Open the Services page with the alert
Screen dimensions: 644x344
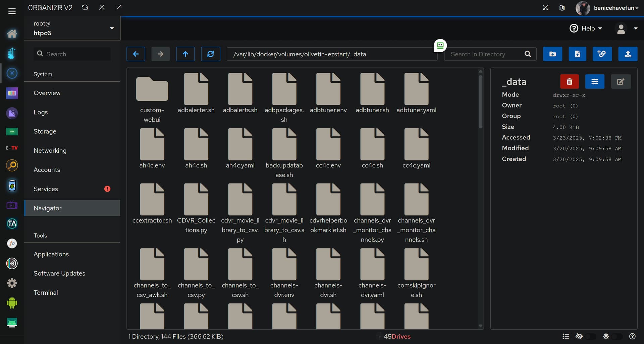46,189
